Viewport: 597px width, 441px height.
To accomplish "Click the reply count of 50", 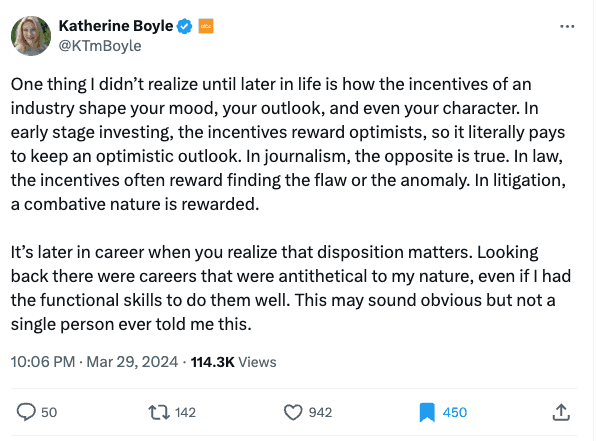I will (x=49, y=412).
